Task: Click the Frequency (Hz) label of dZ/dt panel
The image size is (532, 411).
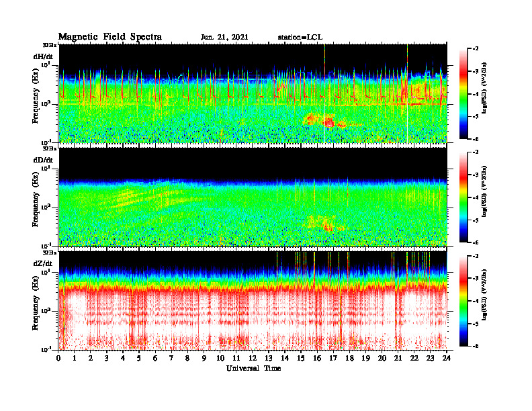Action: pos(36,302)
